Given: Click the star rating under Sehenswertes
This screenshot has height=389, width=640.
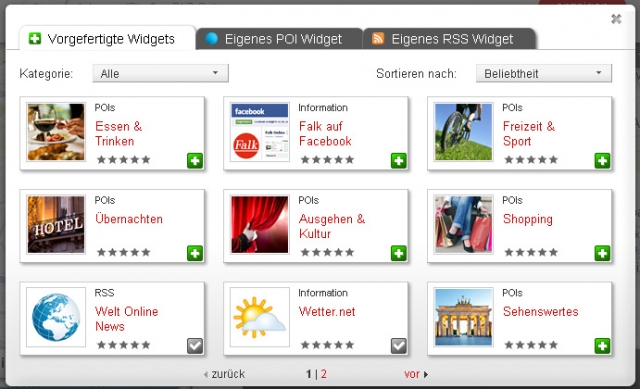Looking at the screenshot, I should [531, 345].
